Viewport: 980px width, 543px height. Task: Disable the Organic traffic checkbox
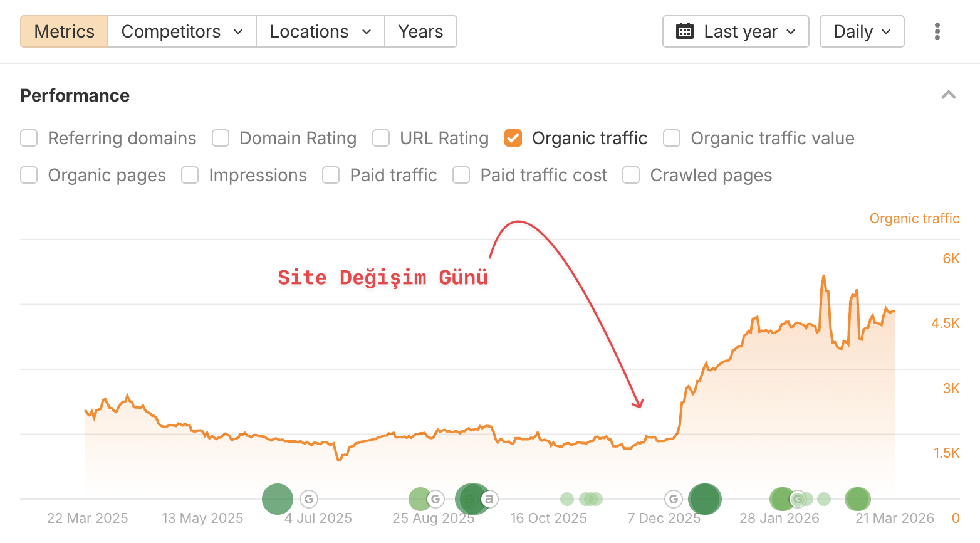tap(513, 138)
